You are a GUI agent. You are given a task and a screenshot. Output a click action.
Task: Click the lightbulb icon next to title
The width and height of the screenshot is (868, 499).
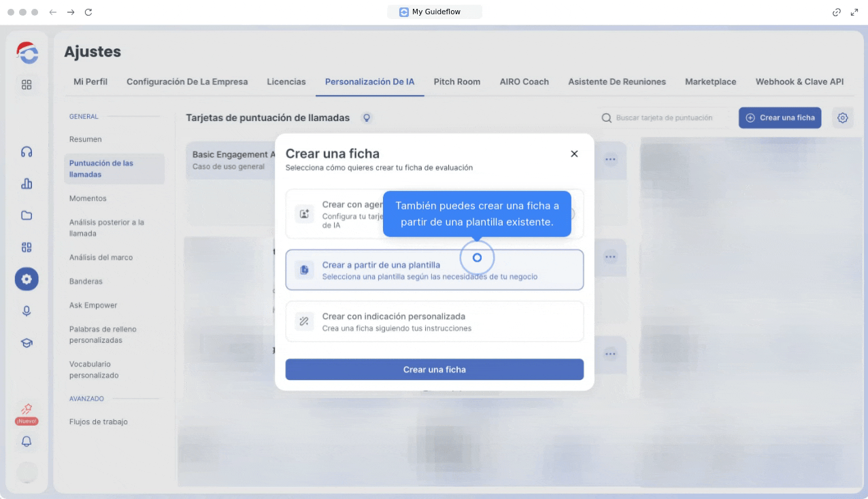pyautogui.click(x=367, y=118)
